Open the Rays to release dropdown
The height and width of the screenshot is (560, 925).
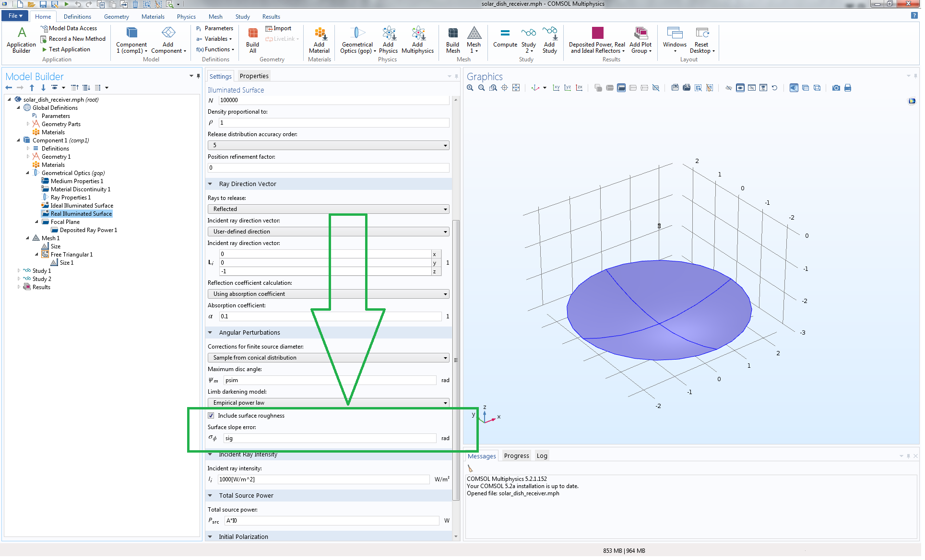(x=328, y=210)
